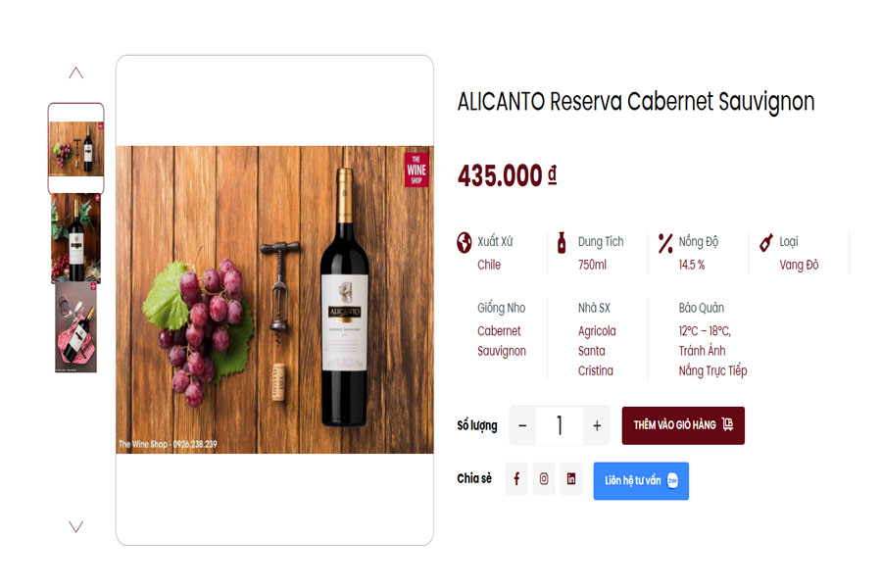The width and height of the screenshot is (882, 588).
Task: Click the percent icon beside Nồng Độ
Action: [665, 243]
